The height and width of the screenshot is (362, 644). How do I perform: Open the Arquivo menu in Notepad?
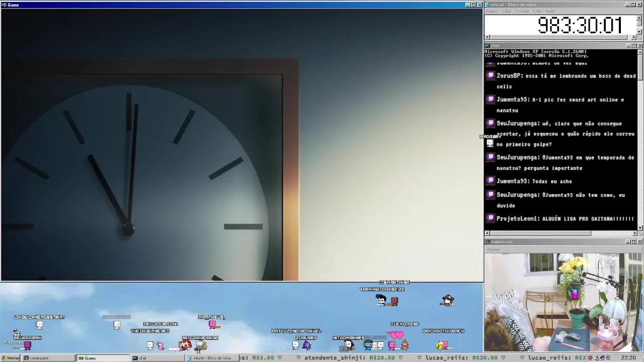tap(492, 11)
